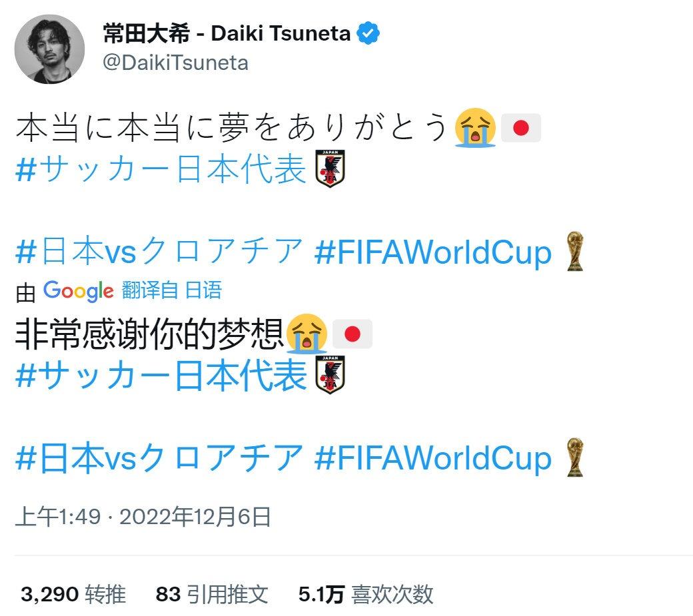This screenshot has height=616, width=693.
Task: Open the @DaikiTsuneta handle link
Action: [175, 63]
